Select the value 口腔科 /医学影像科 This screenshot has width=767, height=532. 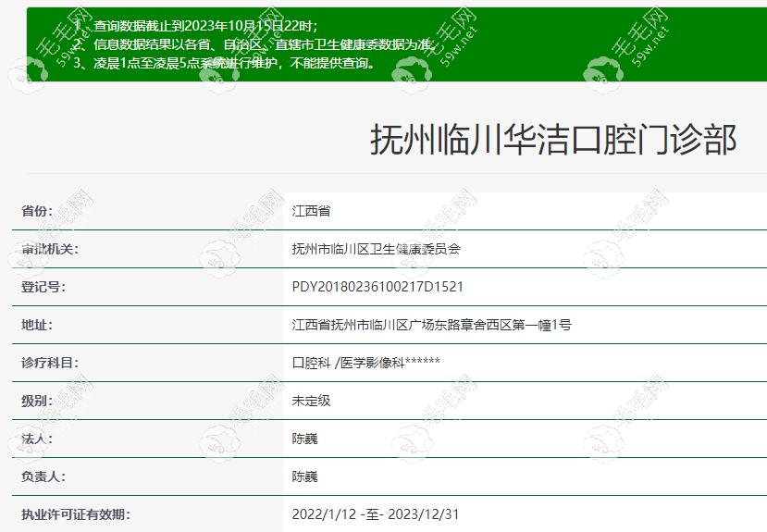[365, 363]
